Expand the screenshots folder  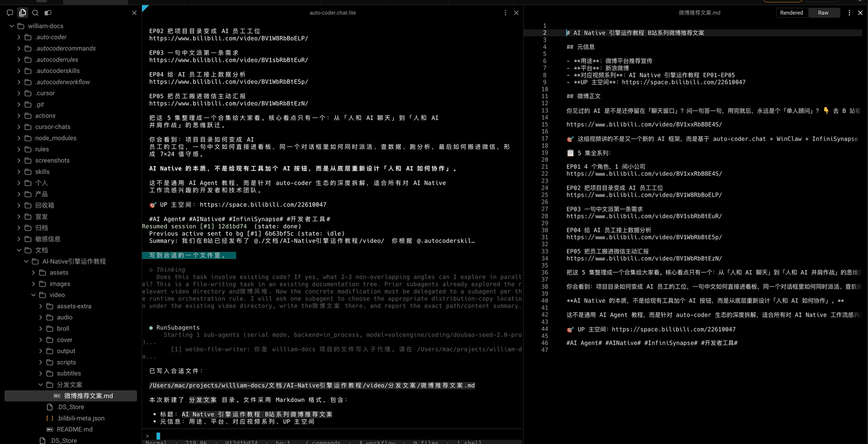[x=19, y=160]
